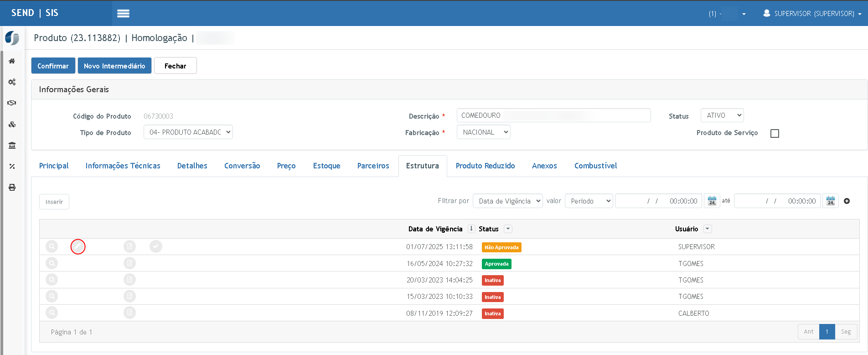The width and height of the screenshot is (868, 355).
Task: Open the user icon for SUPERVISOR
Action: pyautogui.click(x=767, y=13)
